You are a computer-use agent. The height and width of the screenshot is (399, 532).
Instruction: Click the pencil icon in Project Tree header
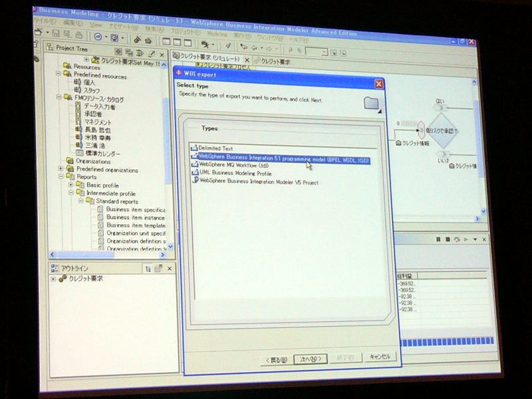(151, 53)
